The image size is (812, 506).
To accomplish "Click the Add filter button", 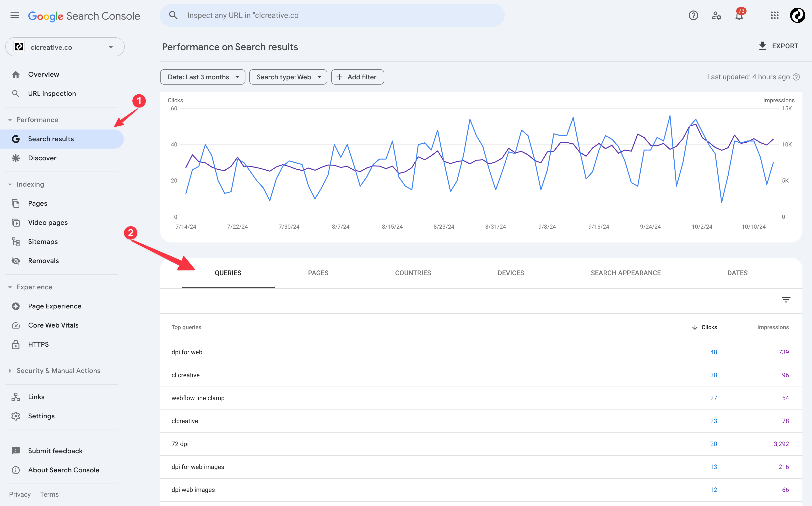I will coord(357,77).
